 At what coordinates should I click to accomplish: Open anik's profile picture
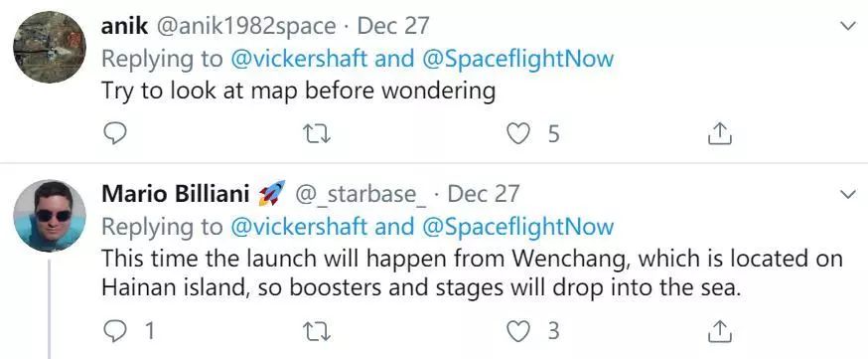point(50,47)
